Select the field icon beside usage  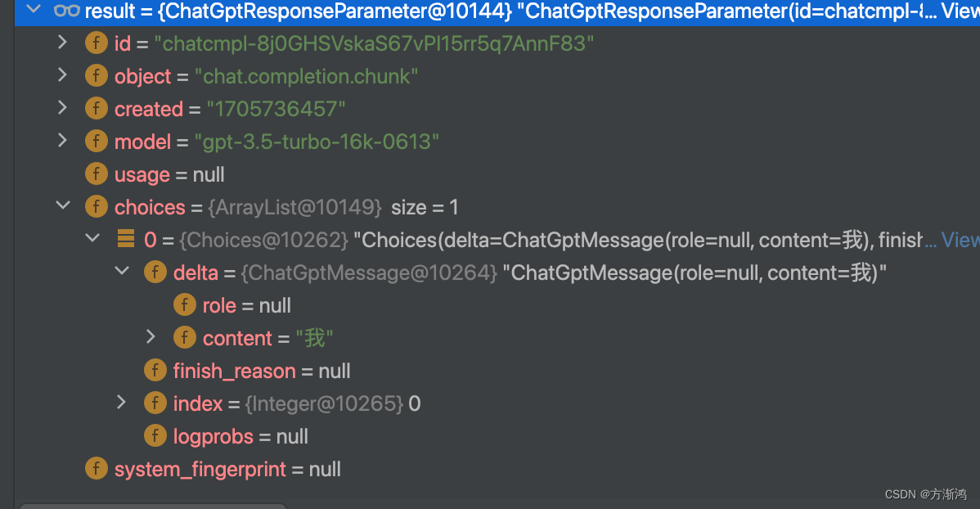pyautogui.click(x=97, y=173)
